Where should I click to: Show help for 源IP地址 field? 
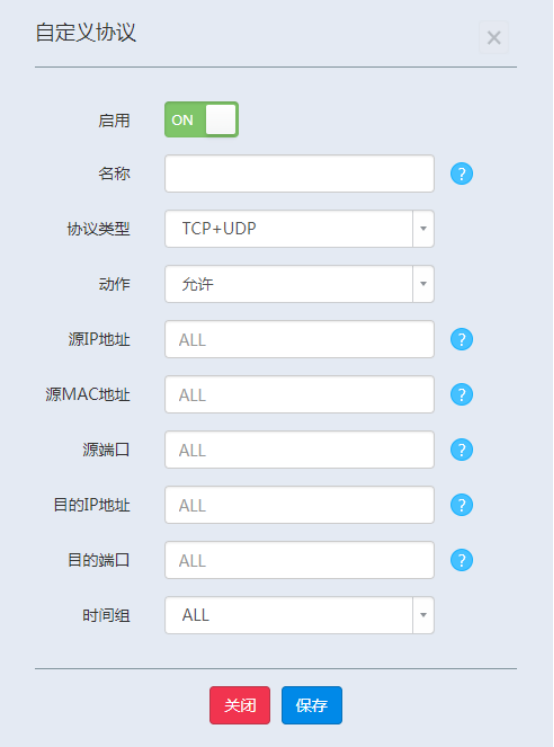coord(461,339)
